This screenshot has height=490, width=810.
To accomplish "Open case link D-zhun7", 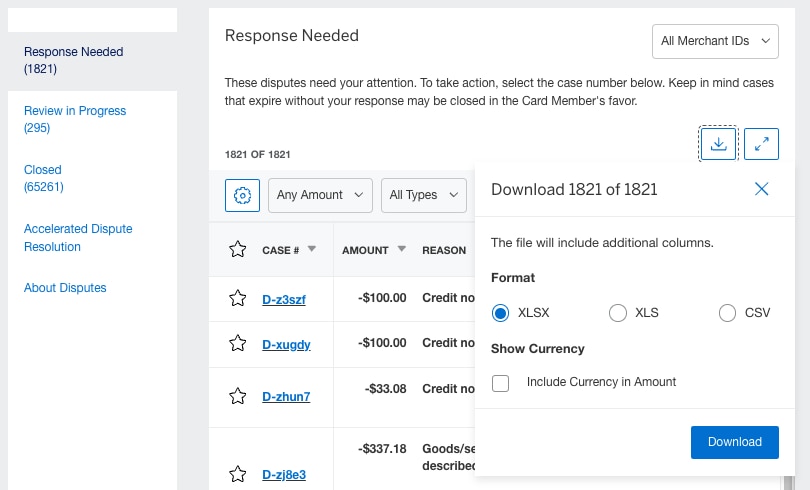I will coord(286,397).
